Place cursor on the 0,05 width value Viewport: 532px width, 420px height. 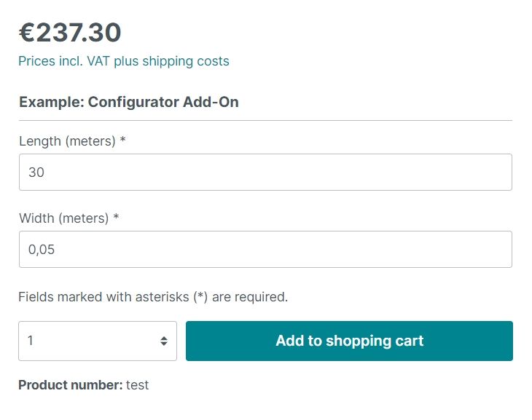coord(42,250)
